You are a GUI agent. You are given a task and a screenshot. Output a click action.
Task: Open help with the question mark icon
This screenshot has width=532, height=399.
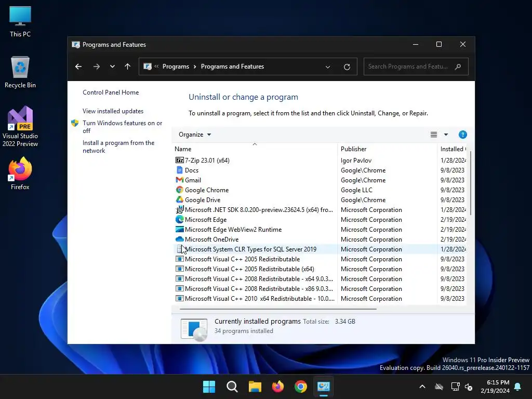(462, 135)
